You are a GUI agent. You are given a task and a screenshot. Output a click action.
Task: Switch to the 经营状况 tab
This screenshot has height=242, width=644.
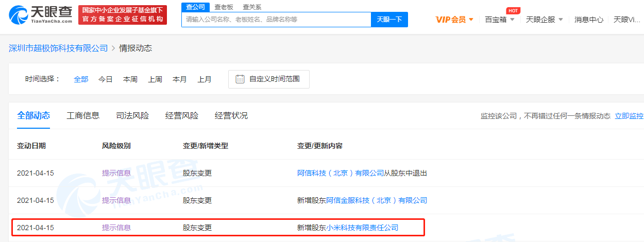(x=231, y=115)
